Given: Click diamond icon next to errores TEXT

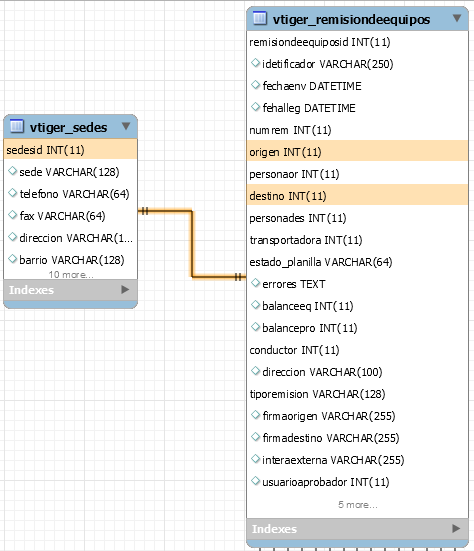Looking at the screenshot, I should pyautogui.click(x=255, y=283).
